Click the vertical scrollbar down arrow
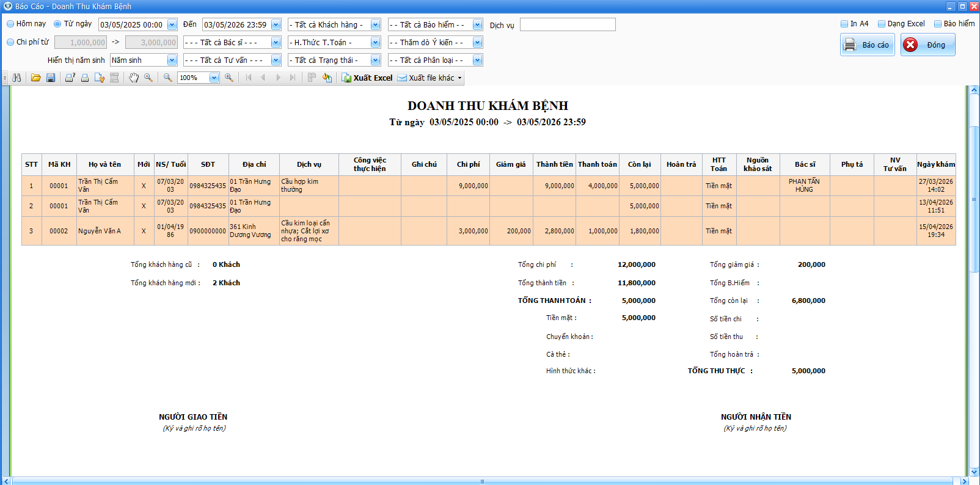 (x=975, y=472)
